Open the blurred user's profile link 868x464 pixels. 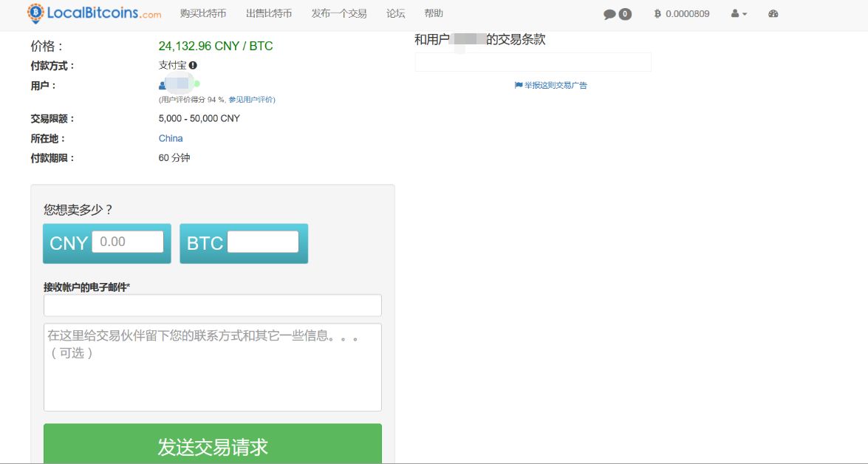pos(179,84)
